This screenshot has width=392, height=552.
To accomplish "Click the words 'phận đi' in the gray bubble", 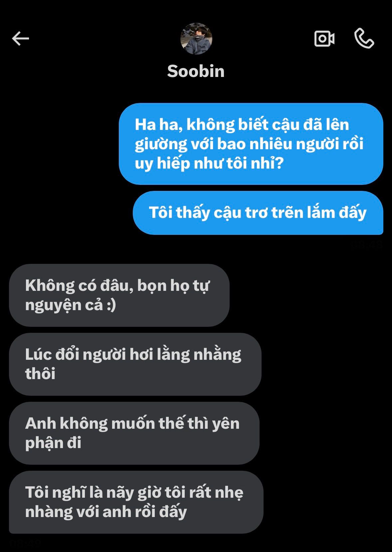I will pyautogui.click(x=53, y=443).
